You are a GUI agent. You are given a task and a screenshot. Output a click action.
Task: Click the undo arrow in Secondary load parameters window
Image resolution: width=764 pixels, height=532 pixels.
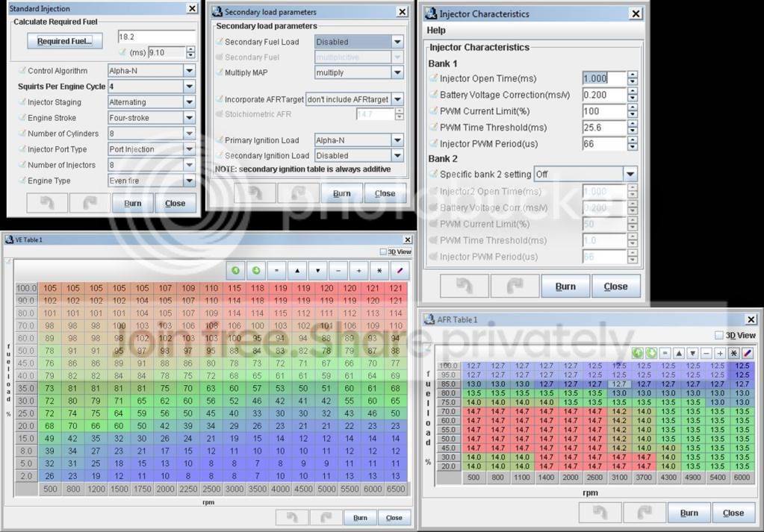pyautogui.click(x=255, y=193)
